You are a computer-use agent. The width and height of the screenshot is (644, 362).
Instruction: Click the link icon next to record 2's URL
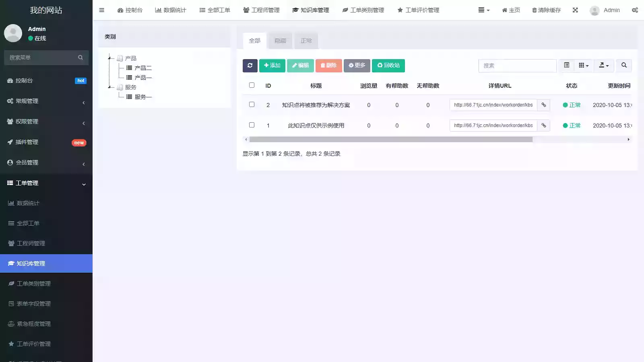[x=543, y=105]
